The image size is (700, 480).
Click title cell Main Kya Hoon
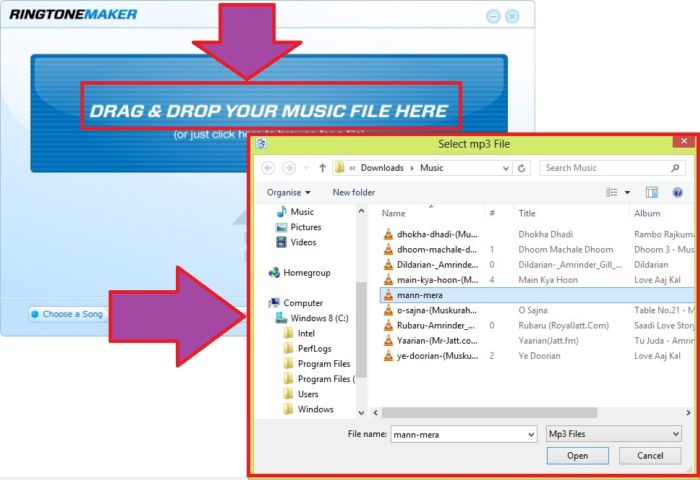pyautogui.click(x=548, y=280)
